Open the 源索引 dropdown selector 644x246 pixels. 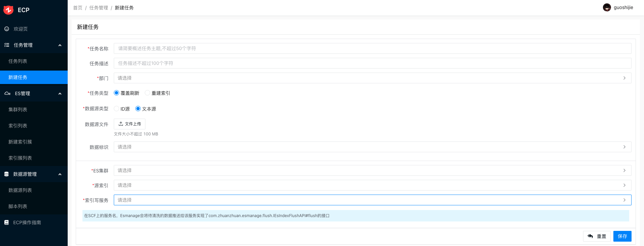coord(372,185)
